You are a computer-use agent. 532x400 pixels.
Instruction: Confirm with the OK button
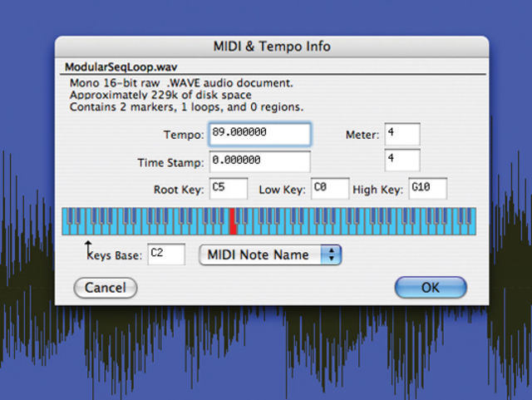tap(431, 288)
